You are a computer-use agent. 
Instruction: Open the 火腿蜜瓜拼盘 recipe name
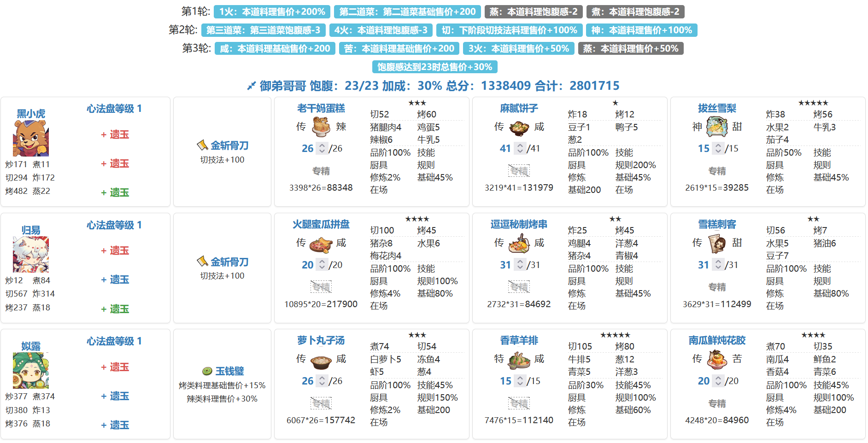click(321, 224)
